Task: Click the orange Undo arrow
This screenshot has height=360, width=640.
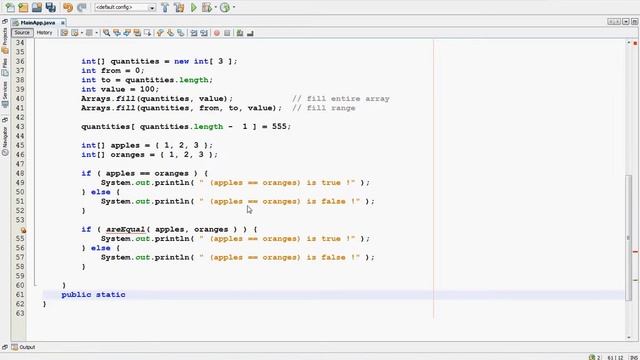Action: tap(68, 7)
